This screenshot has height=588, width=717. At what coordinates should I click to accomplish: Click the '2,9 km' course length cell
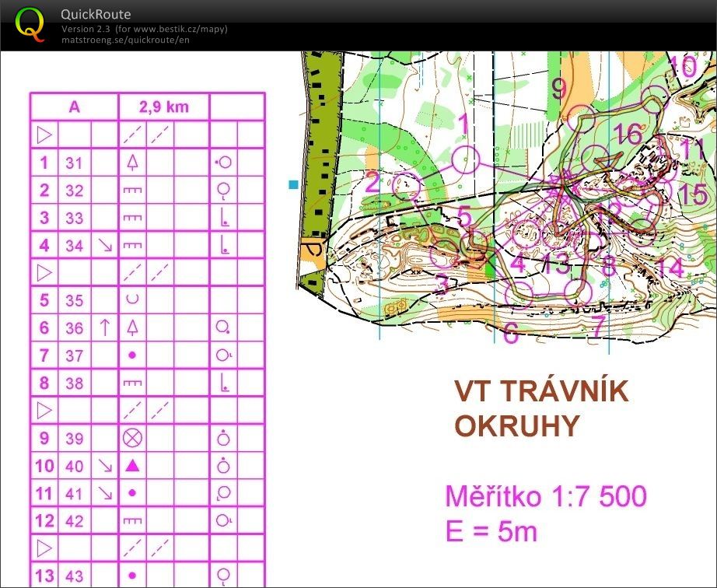(x=164, y=107)
